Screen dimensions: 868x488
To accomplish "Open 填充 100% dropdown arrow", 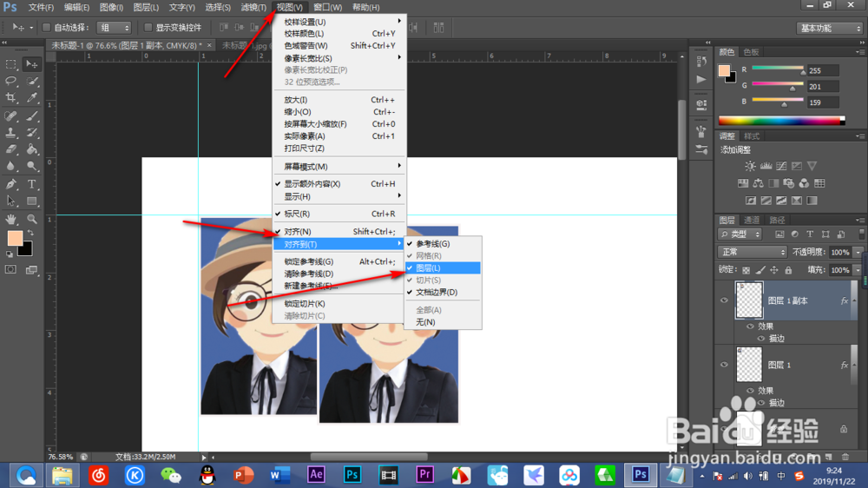I will (858, 270).
